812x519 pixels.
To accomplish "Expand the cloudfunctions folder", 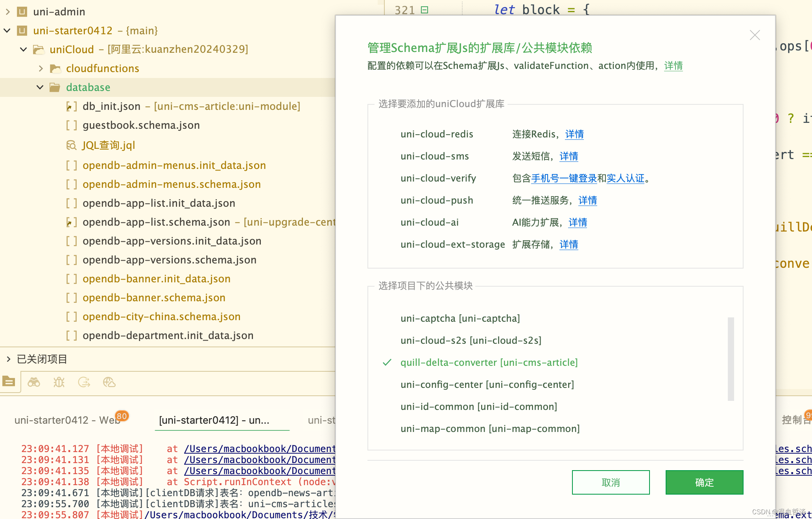I will pos(41,68).
